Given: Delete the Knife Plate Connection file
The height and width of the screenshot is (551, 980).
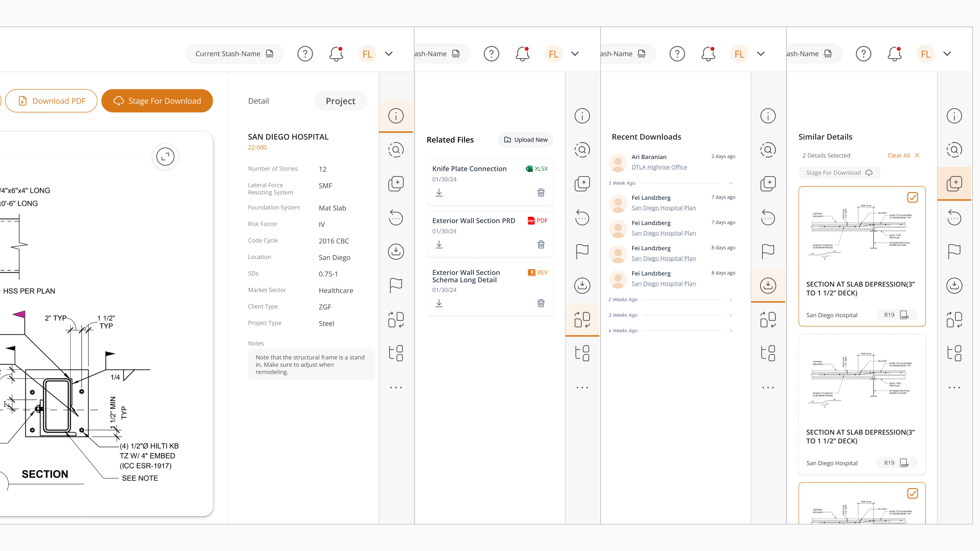Looking at the screenshot, I should tap(541, 192).
